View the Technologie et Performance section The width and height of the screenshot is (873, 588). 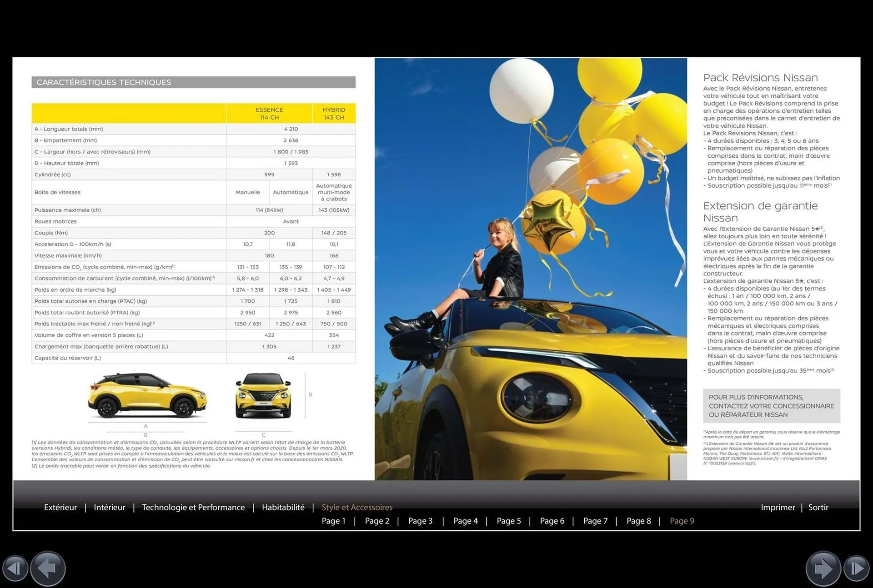(x=193, y=507)
